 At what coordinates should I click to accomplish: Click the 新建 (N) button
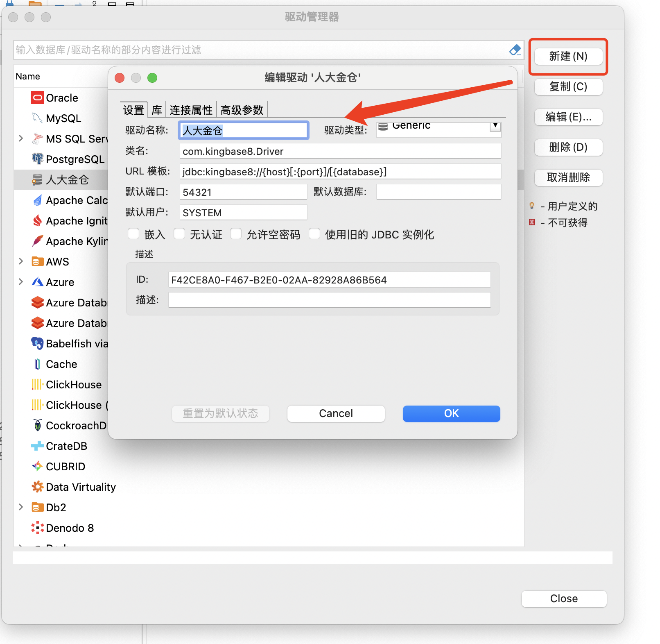568,57
